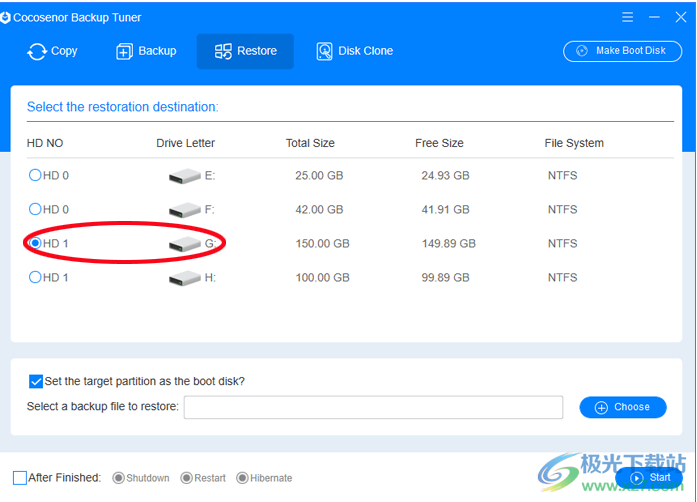The image size is (697, 502).
Task: Uncheck set target partition as boot disk
Action: [36, 381]
